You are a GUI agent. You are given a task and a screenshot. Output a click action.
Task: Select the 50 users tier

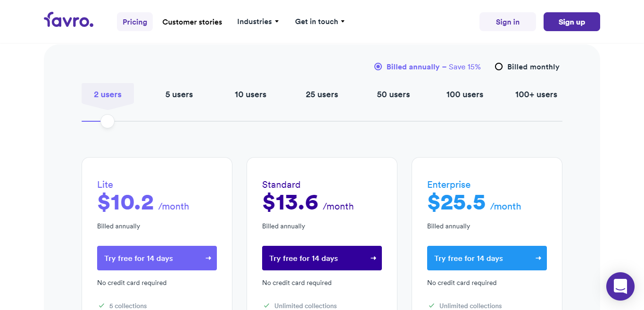pyautogui.click(x=393, y=94)
